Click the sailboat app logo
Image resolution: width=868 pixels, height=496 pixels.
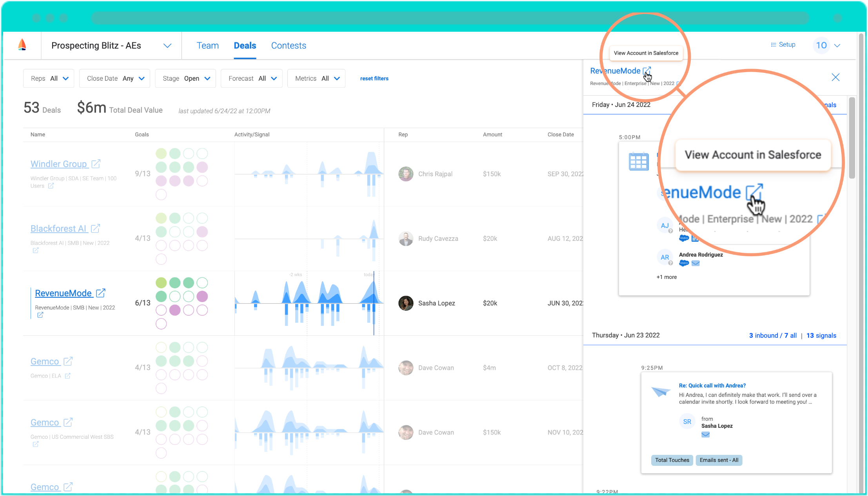(x=22, y=45)
